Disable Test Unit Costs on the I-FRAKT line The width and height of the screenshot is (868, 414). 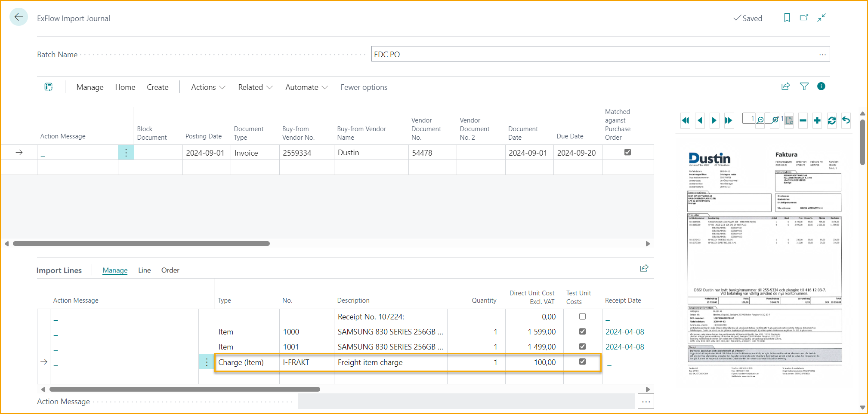[582, 362]
